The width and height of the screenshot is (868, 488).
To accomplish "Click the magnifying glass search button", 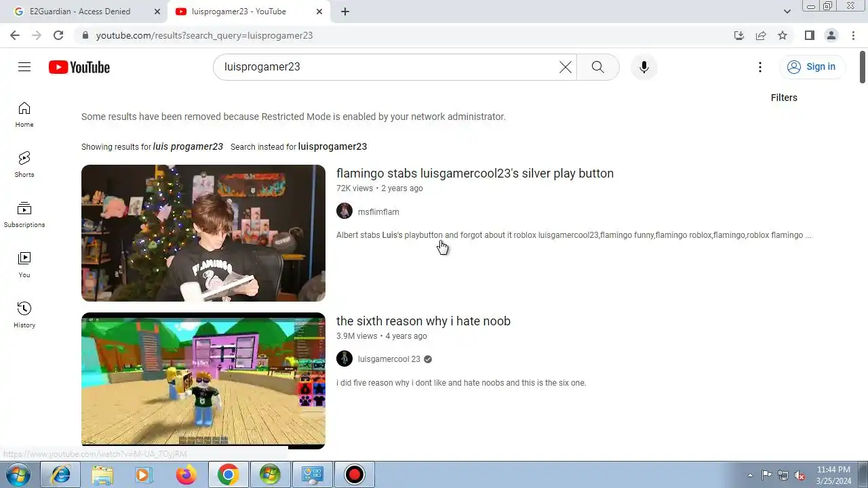I will 597,67.
